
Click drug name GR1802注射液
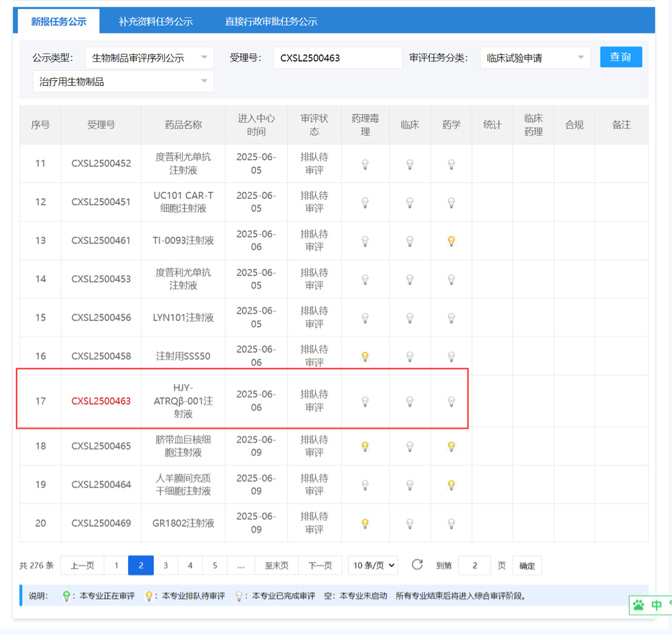coord(184,523)
